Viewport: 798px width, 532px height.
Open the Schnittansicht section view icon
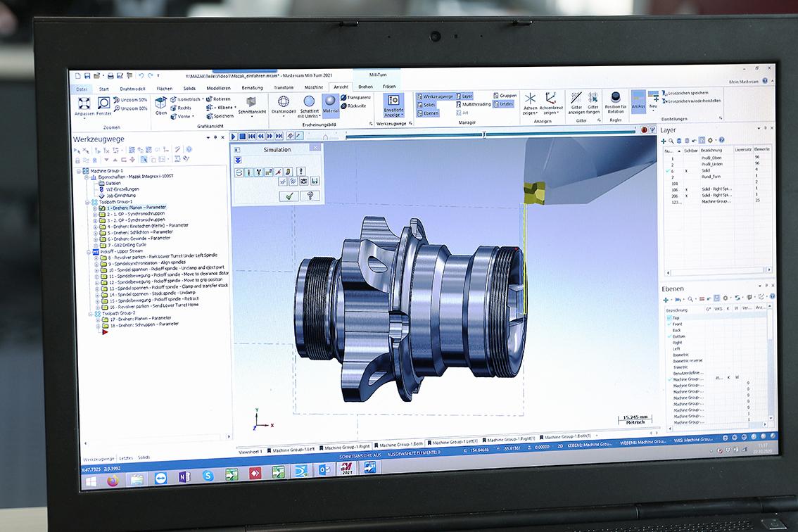coord(252,103)
